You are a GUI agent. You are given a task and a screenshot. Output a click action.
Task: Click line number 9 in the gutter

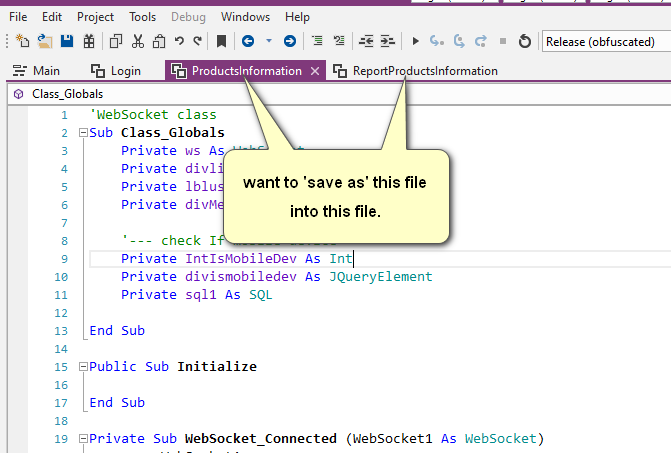point(64,259)
